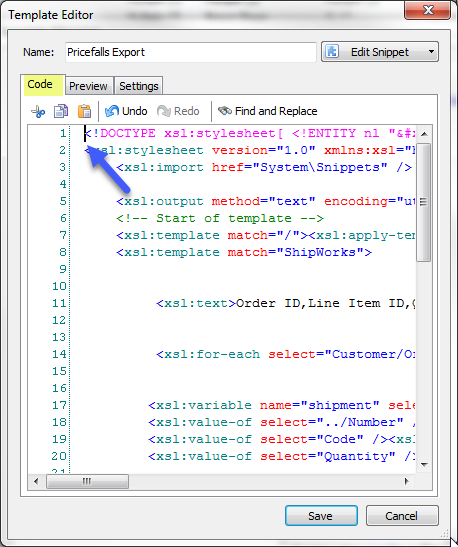Click the select="Quantity" line 20
The image size is (458, 547).
pos(281,456)
